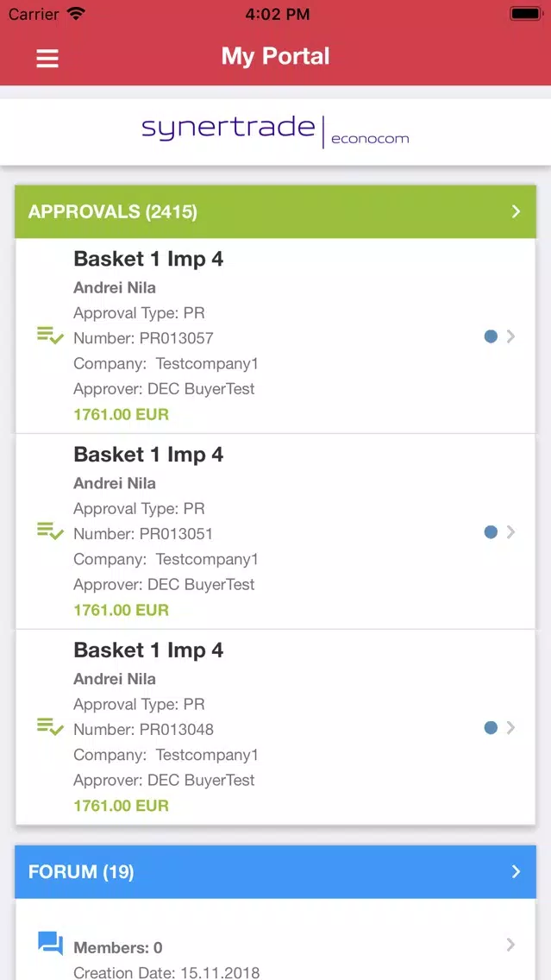The width and height of the screenshot is (551, 980).
Task: Tap the Wi-Fi status icon
Action: [76, 15]
